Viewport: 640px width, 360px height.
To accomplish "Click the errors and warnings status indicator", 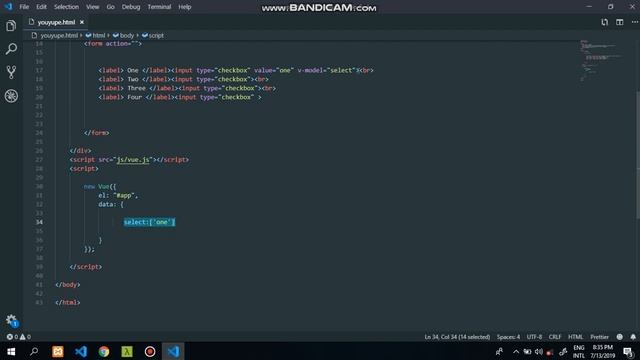I will (18, 337).
